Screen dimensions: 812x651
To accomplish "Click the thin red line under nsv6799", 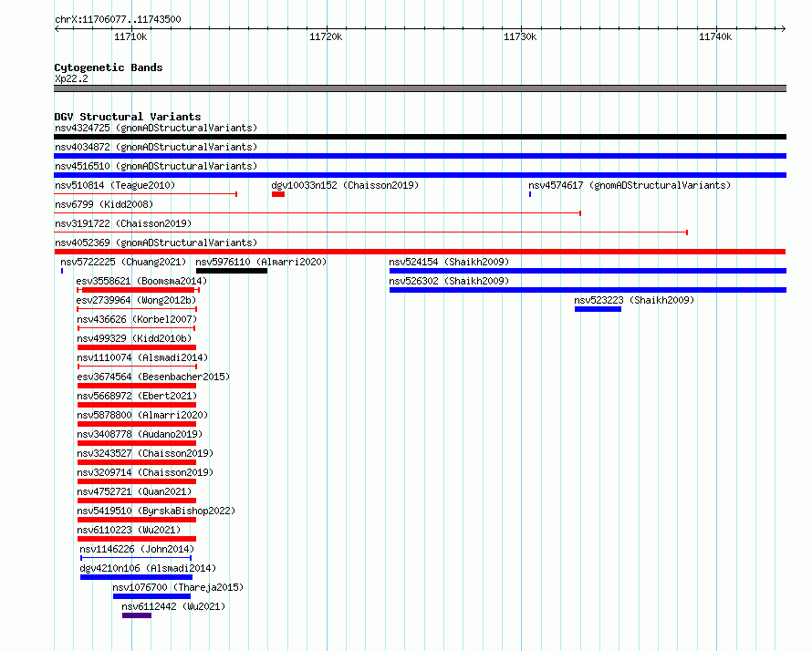I will 318,213.
